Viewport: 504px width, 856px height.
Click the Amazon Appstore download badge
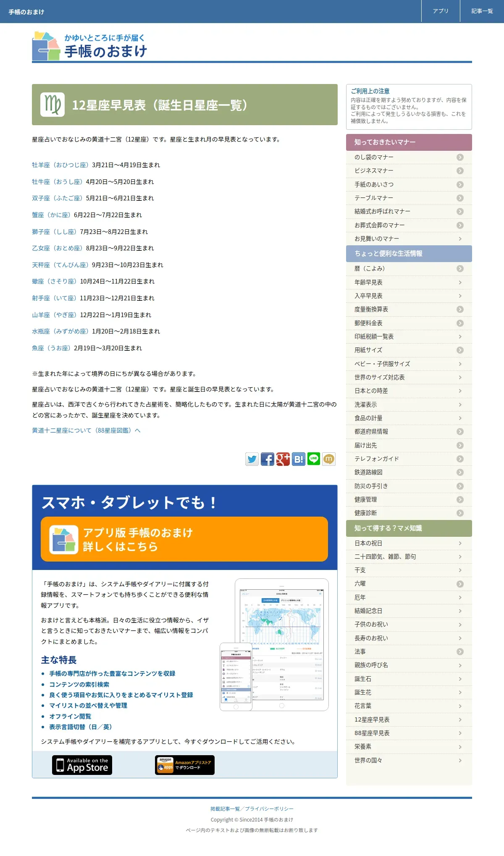185,765
